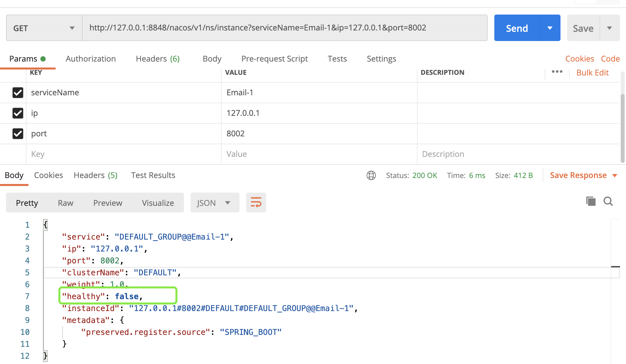Open the GET method dropdown
Image resolution: width=626 pixels, height=364 pixels.
44,28
